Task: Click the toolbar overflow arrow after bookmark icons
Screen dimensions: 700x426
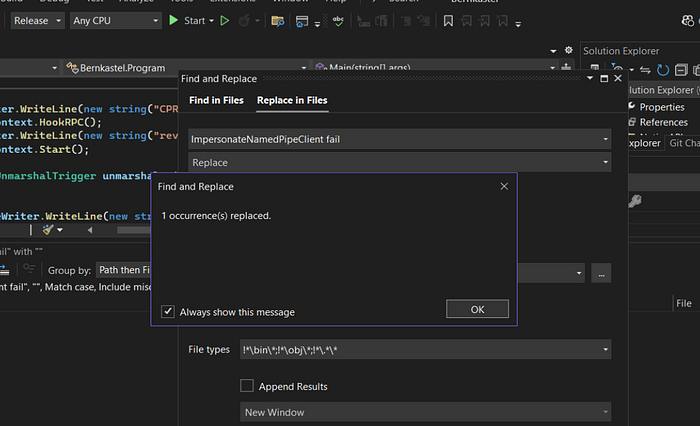Action: (x=518, y=24)
